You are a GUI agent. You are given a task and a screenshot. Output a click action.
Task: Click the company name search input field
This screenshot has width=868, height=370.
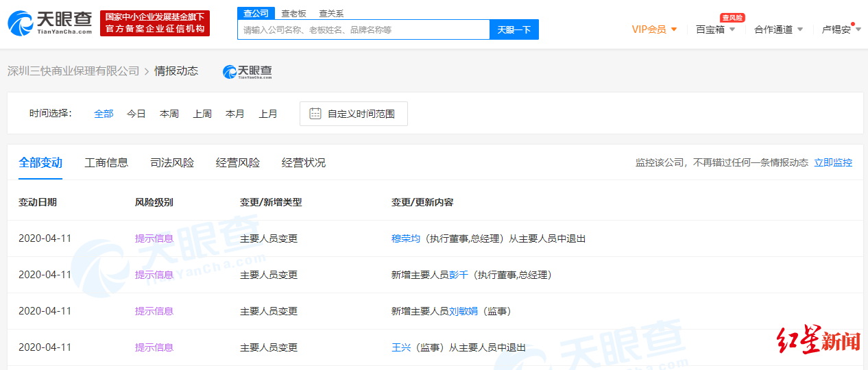pos(363,29)
